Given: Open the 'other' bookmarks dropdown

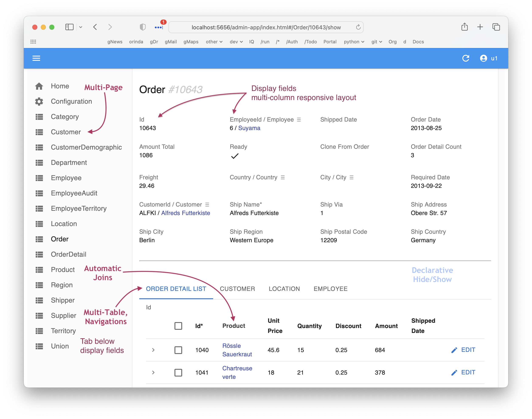Looking at the screenshot, I should (214, 42).
